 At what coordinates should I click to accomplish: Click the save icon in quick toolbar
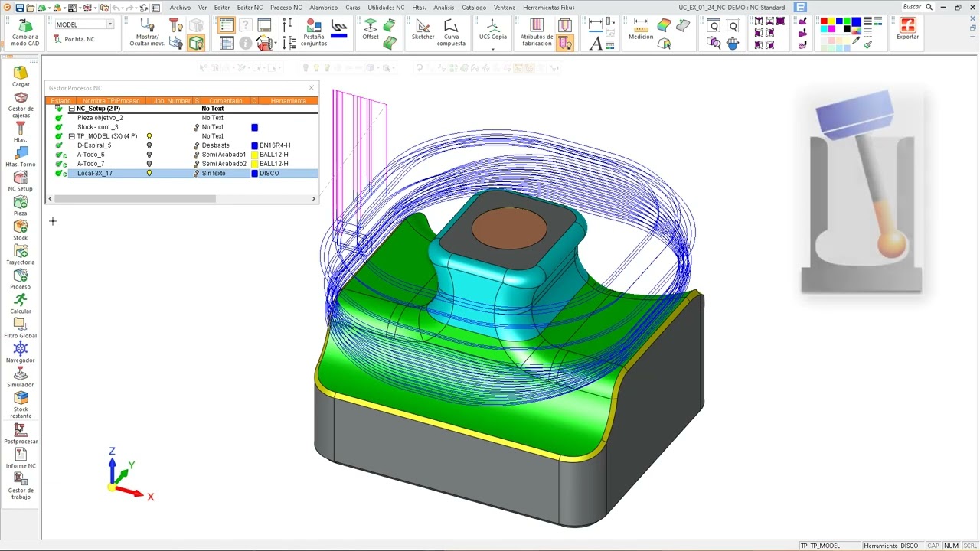19,8
